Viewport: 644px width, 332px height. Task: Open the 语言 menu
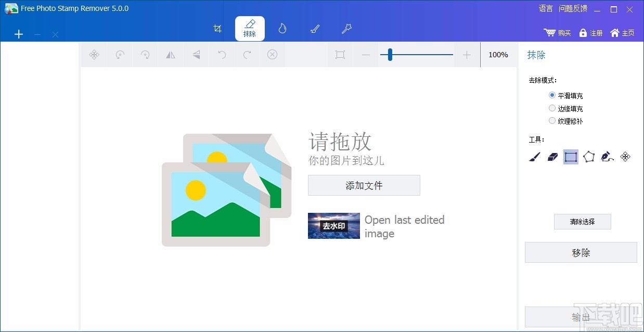pos(545,8)
